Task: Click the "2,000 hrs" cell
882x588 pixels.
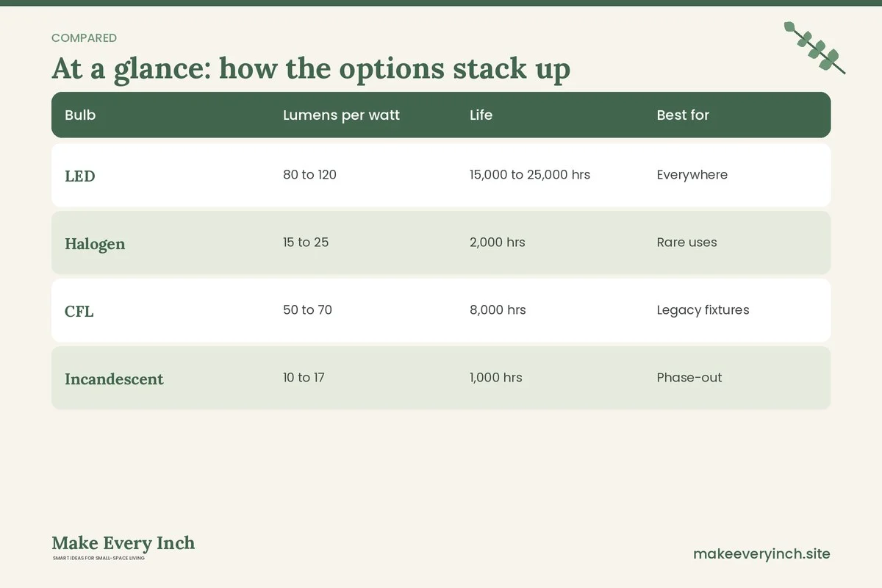Action: tap(498, 243)
